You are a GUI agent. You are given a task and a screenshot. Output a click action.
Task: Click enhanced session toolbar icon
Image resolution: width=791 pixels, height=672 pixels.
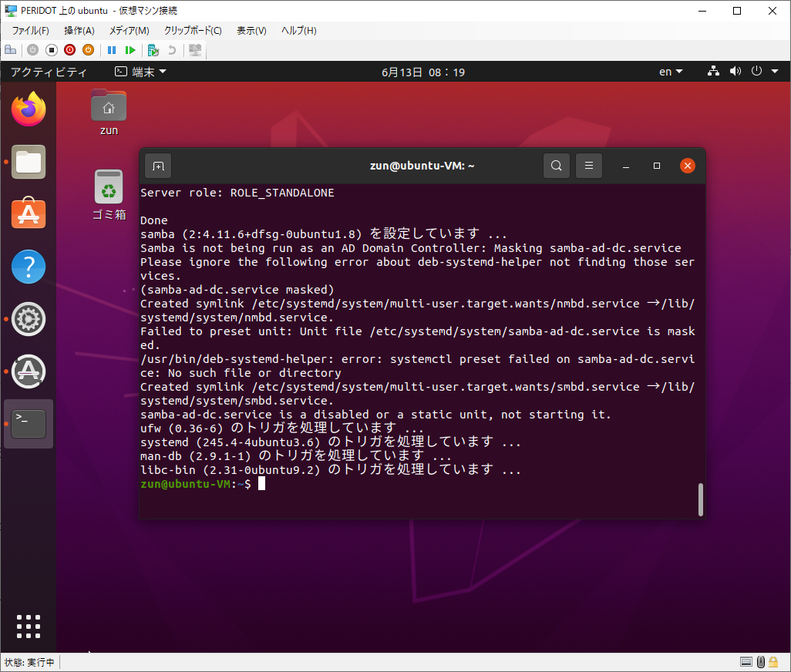pos(195,50)
